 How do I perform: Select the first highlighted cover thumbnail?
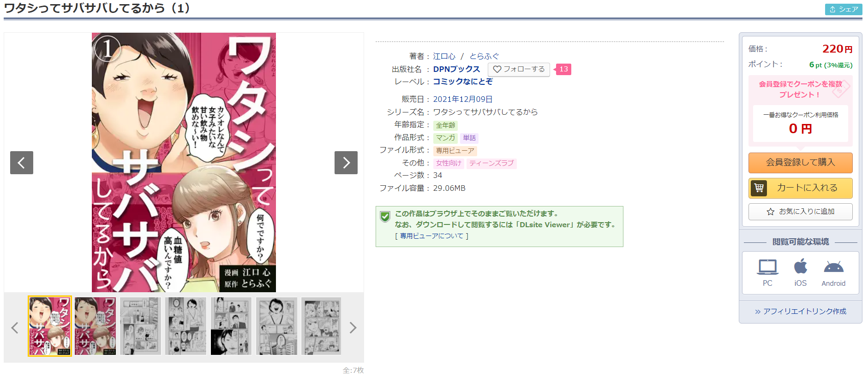pos(50,326)
